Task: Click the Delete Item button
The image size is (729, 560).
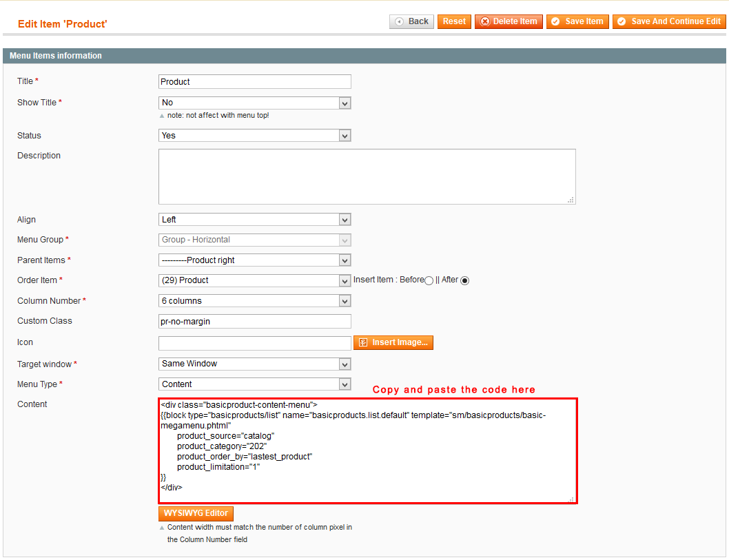Action: pyautogui.click(x=509, y=21)
